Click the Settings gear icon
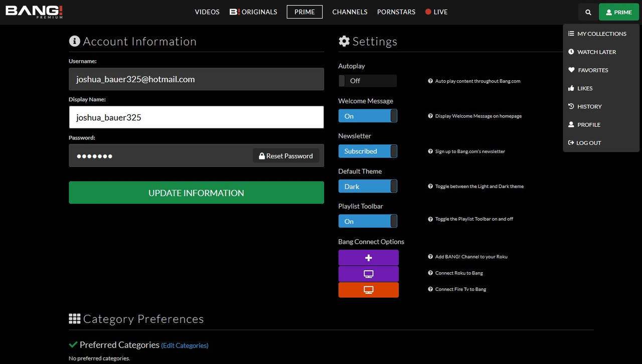This screenshot has width=642, height=364. (x=344, y=41)
